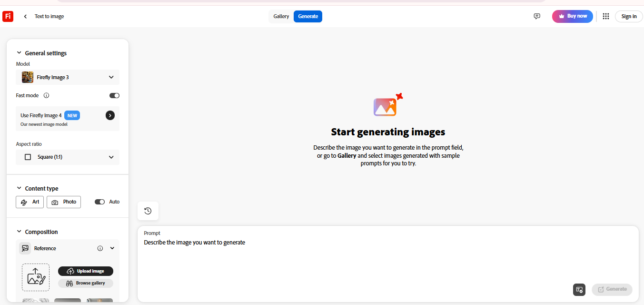Click the Upload image button

(x=86, y=271)
